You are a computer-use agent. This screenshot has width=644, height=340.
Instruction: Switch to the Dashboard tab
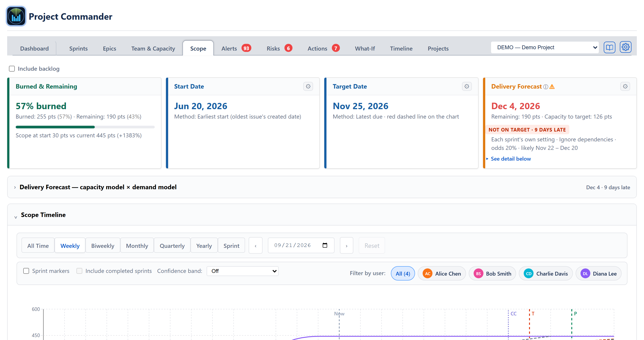pos(34,49)
